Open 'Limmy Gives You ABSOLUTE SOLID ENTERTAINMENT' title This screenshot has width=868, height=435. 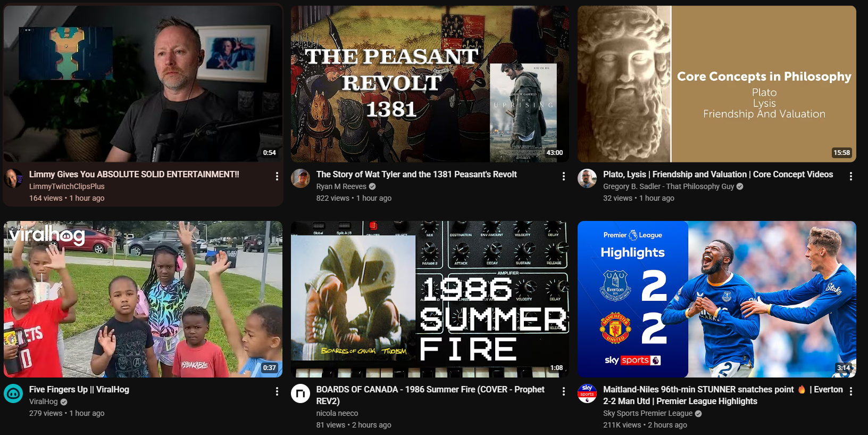[134, 174]
